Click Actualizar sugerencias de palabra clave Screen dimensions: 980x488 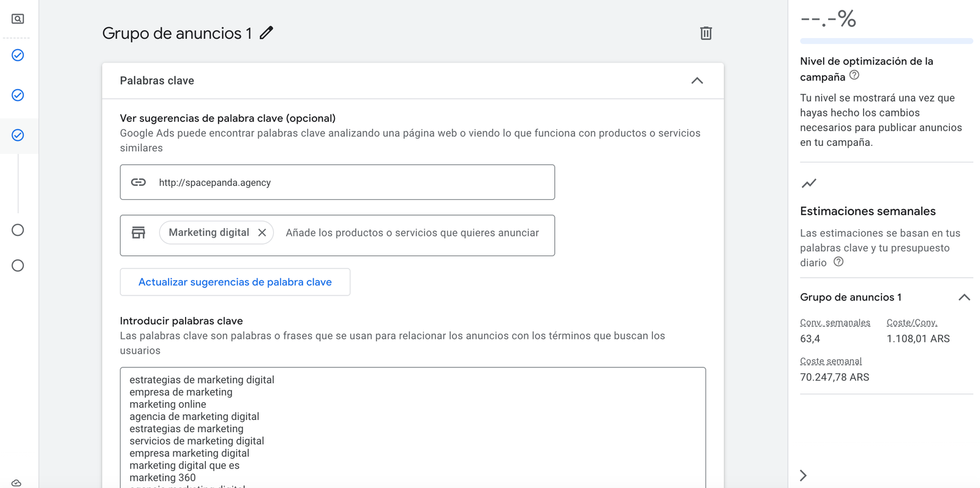pyautogui.click(x=235, y=282)
